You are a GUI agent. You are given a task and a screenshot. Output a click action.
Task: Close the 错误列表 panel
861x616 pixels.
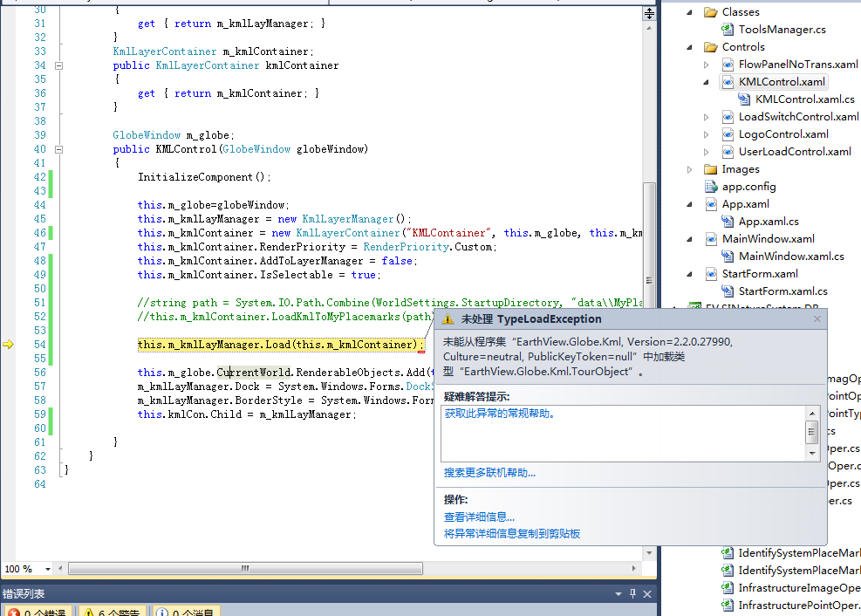pos(647,594)
